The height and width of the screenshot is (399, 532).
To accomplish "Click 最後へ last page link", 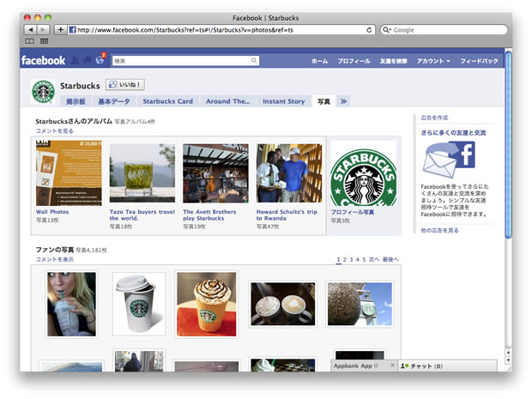I will click(x=390, y=259).
